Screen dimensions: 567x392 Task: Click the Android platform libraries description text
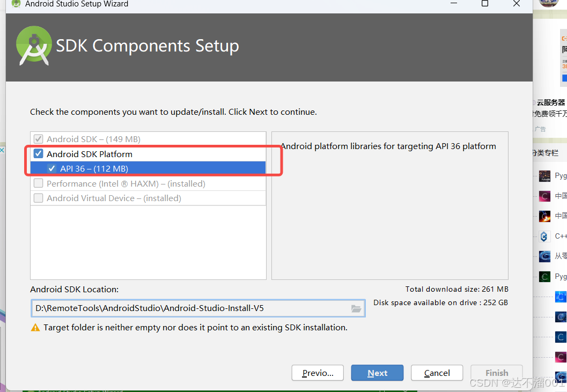click(x=388, y=146)
